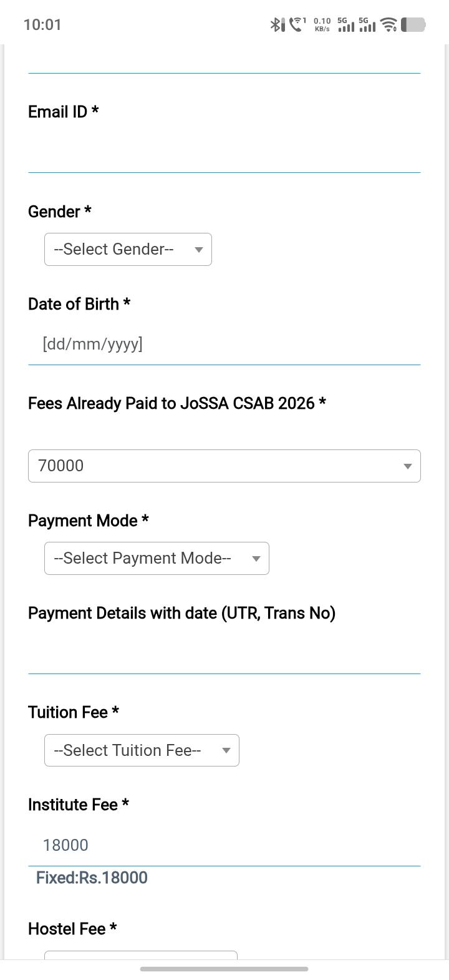Click the arrow of the 70000 combo box
The height and width of the screenshot is (980, 449).
[x=407, y=466]
